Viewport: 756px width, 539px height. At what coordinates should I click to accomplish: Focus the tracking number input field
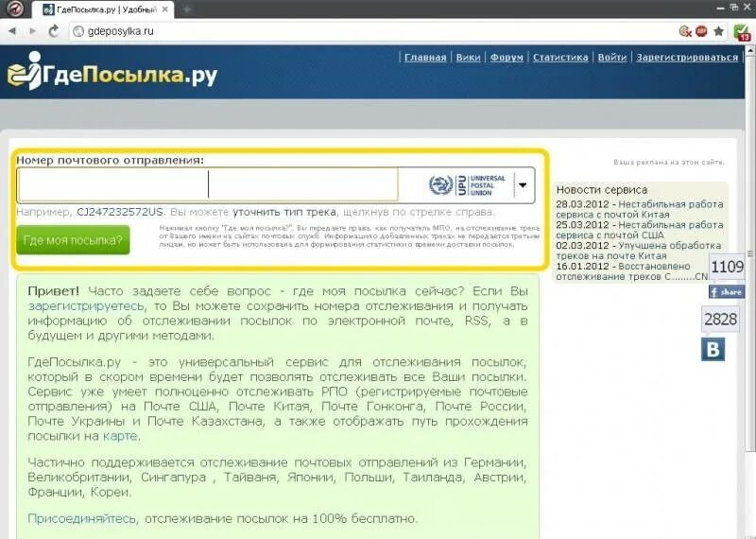208,184
